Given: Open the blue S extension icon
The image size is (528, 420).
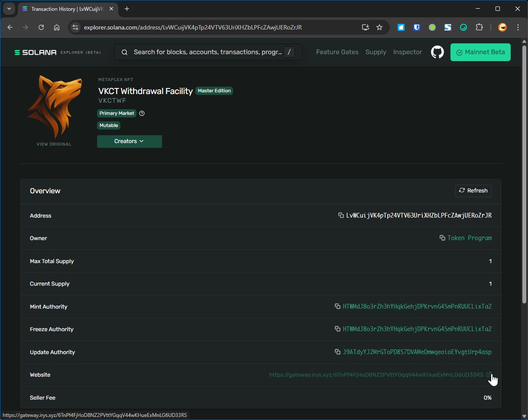Looking at the screenshot, I should click(x=448, y=27).
